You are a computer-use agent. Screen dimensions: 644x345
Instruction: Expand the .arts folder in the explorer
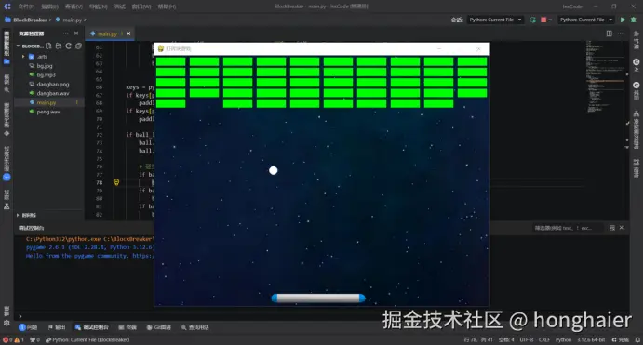click(x=23, y=57)
